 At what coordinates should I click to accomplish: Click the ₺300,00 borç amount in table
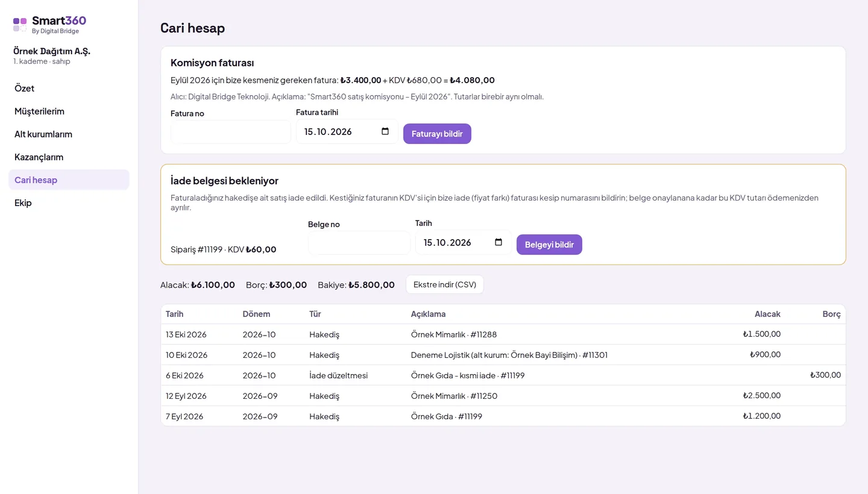826,375
